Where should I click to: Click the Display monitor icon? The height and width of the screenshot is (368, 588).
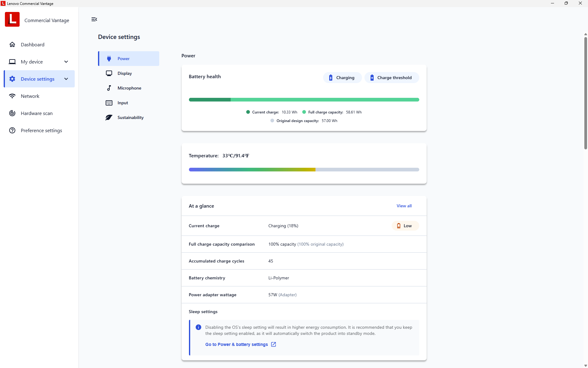point(109,73)
